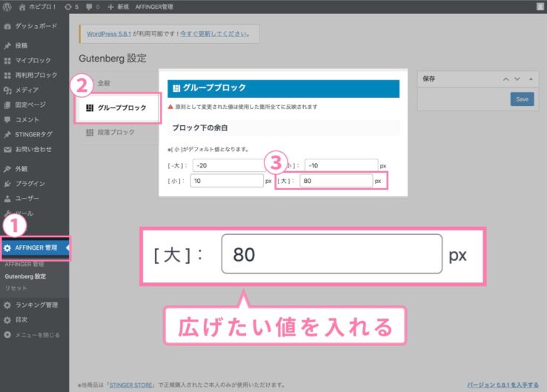Open the リセット submenu entry
This screenshot has height=392, width=547.
coord(16,288)
